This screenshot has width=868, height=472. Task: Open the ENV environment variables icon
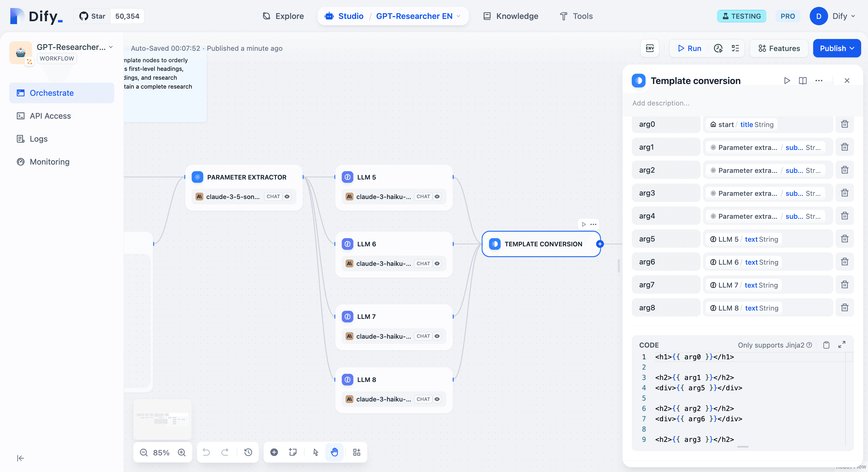tap(650, 48)
